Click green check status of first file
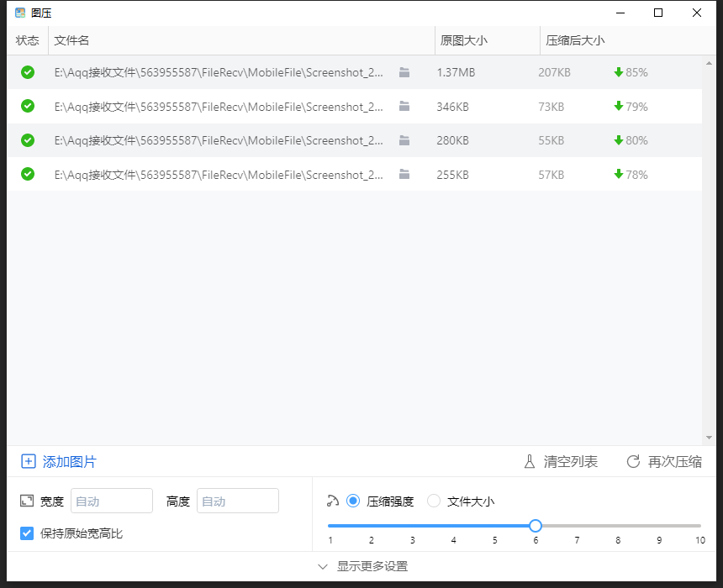The width and height of the screenshot is (723, 588). pos(28,73)
